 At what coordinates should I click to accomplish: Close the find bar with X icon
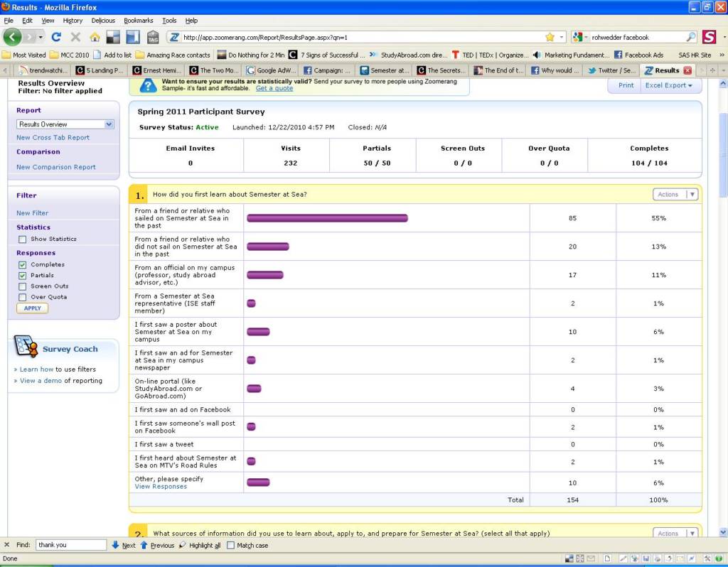coord(7,545)
